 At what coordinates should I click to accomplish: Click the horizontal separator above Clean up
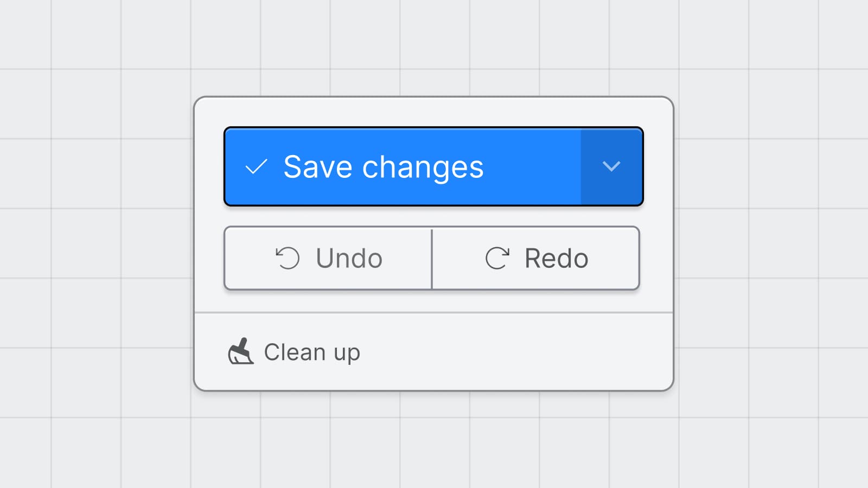pyautogui.click(x=434, y=313)
